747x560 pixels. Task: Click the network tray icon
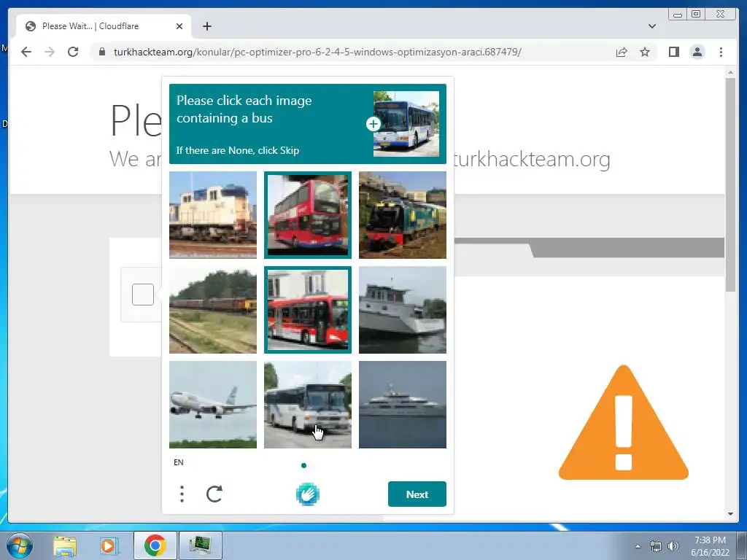pos(656,545)
